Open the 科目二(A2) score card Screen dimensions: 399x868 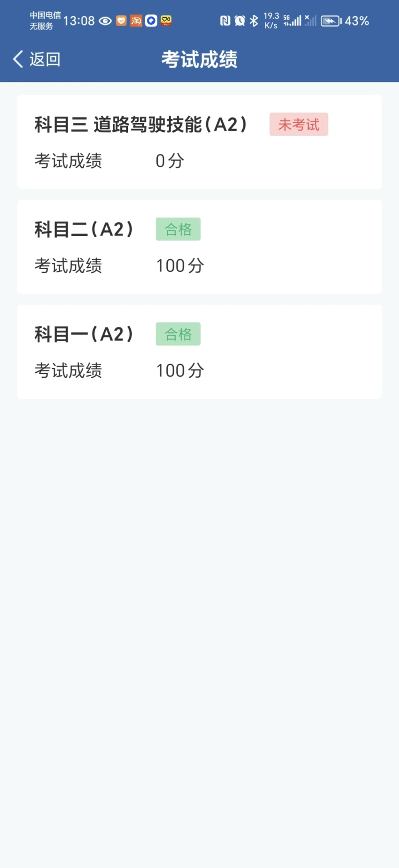coord(199,247)
